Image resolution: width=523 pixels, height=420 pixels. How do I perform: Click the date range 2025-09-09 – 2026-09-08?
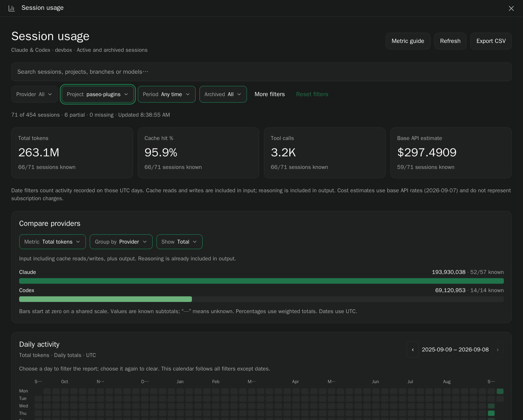coord(455,350)
